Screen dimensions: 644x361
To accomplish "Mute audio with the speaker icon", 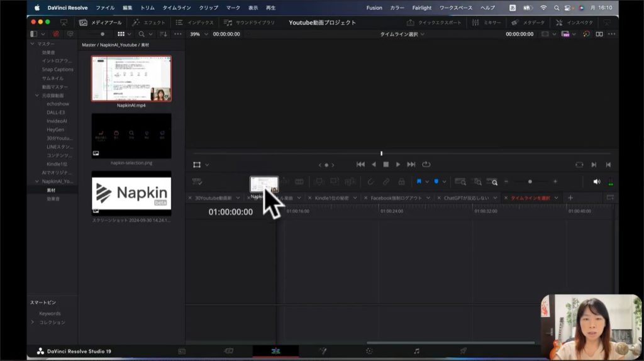I will pyautogui.click(x=596, y=182).
